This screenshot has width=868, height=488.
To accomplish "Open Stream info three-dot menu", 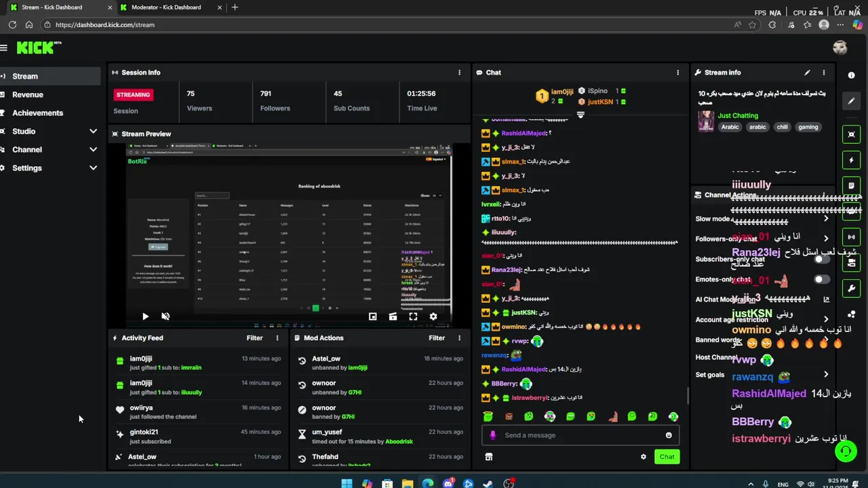I will 824,73.
